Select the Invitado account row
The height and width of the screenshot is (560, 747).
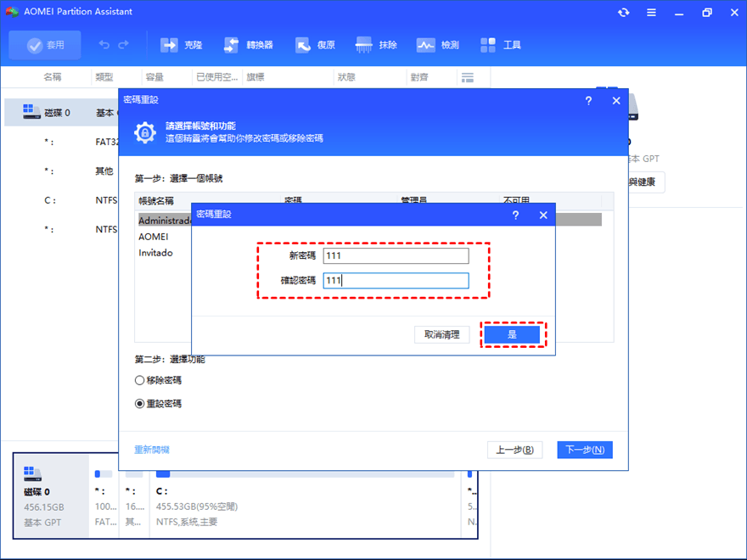click(155, 253)
